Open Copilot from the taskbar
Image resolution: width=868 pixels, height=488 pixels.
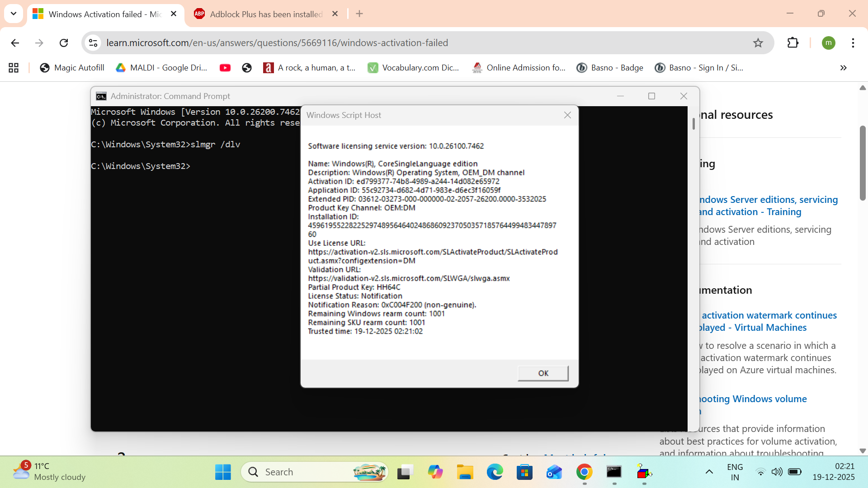[x=435, y=471]
